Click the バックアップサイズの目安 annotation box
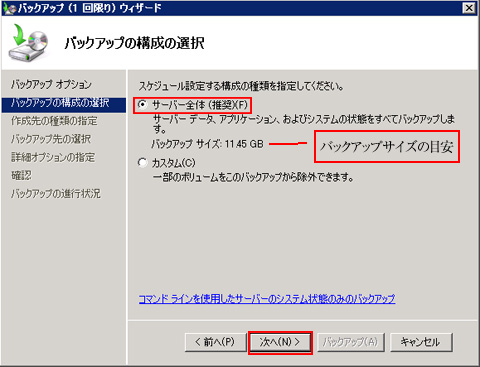 (387, 147)
